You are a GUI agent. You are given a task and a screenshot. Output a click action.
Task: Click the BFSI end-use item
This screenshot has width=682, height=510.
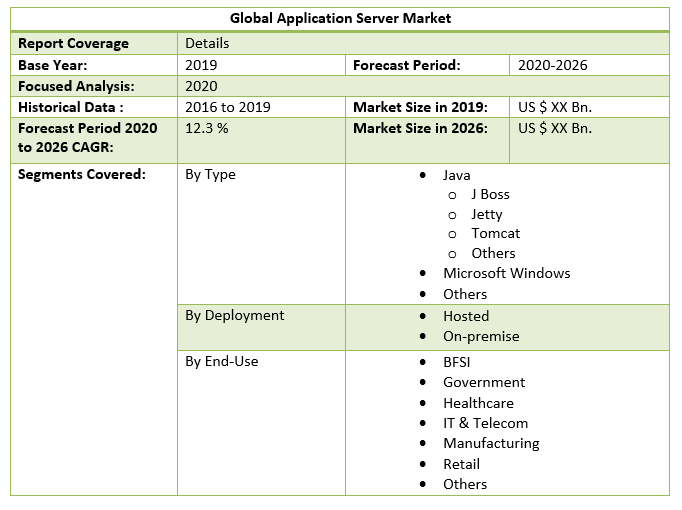click(456, 362)
